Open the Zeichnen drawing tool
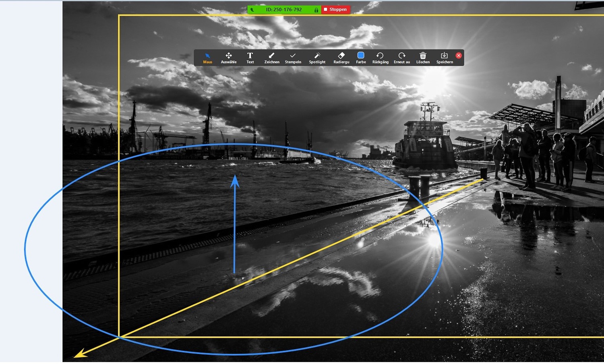 271,58
